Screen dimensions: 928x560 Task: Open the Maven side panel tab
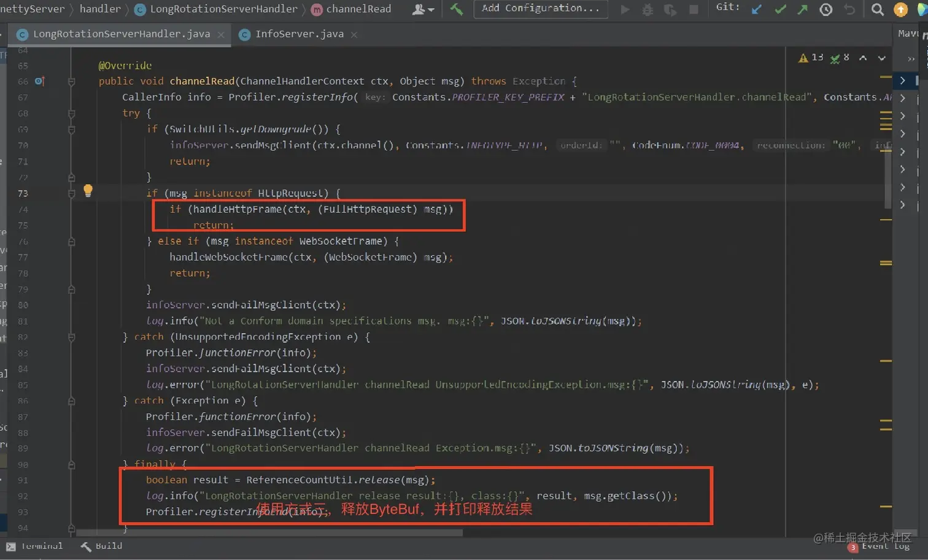(907, 34)
